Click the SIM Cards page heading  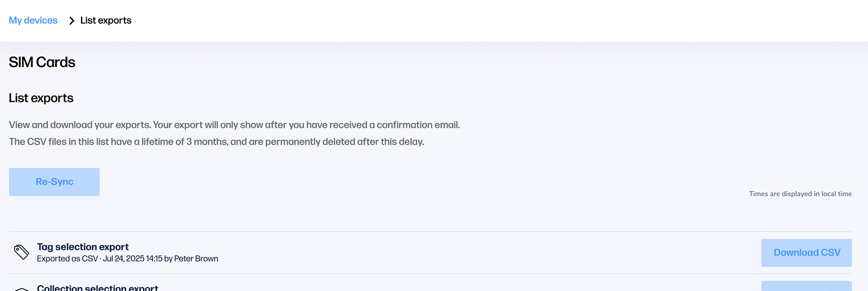(x=42, y=62)
